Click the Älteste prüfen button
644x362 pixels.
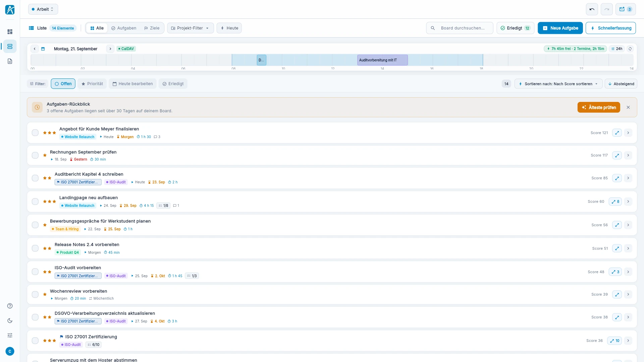click(599, 108)
